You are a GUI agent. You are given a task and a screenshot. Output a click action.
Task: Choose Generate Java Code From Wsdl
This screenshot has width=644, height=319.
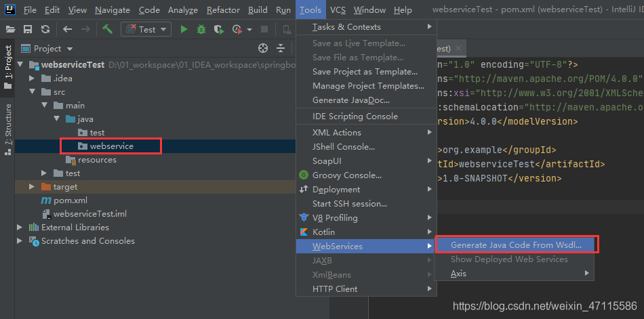tap(516, 245)
